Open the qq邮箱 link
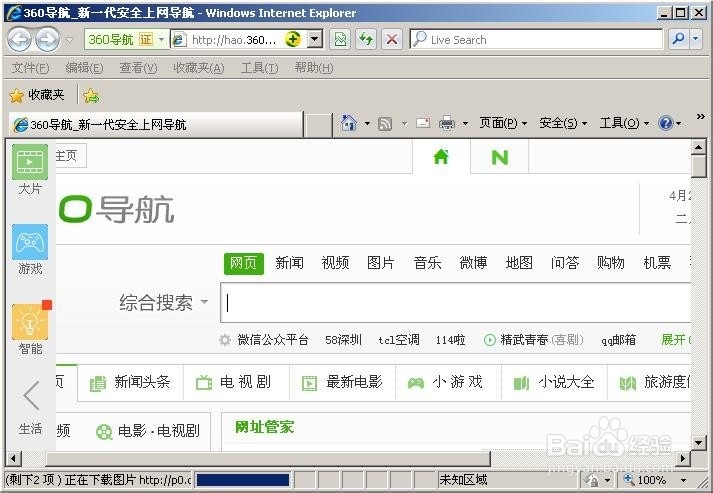Viewport: 713px width, 493px height. click(618, 340)
